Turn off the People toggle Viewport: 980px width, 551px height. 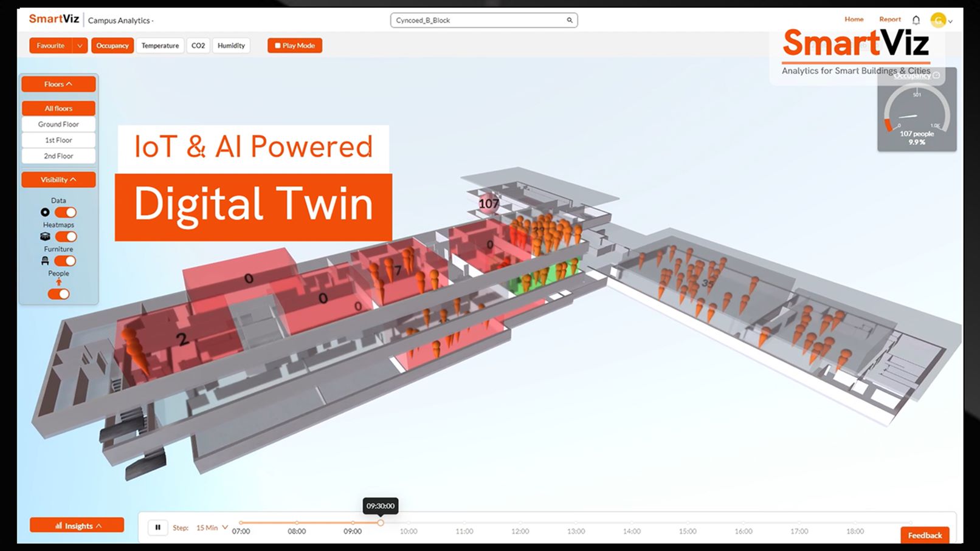click(58, 294)
